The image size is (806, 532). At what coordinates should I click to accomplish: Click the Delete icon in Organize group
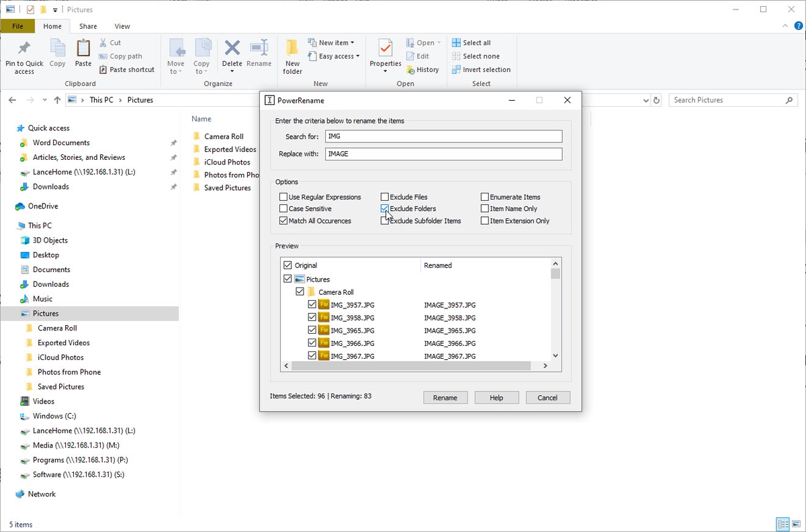[x=232, y=48]
